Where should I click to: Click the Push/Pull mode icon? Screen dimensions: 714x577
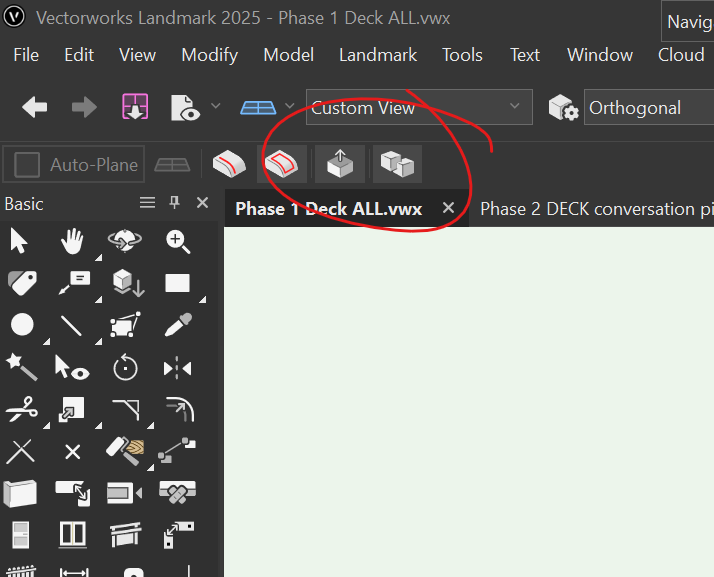click(x=340, y=164)
